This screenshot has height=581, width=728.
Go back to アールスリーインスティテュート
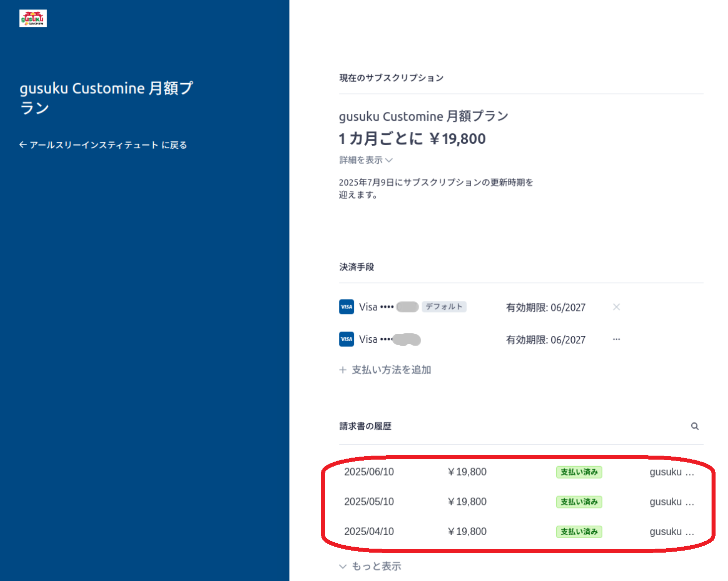coord(103,145)
